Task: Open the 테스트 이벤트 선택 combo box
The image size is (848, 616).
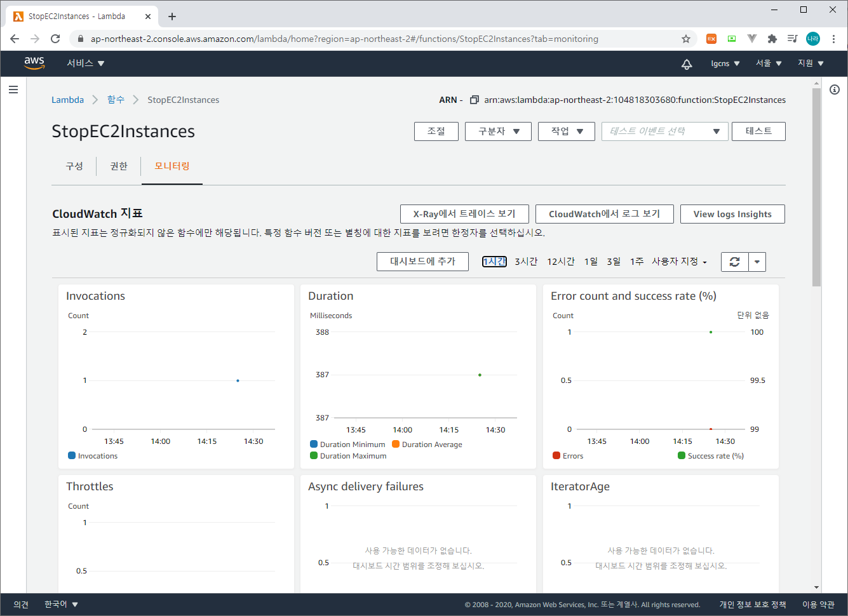Action: [x=664, y=131]
